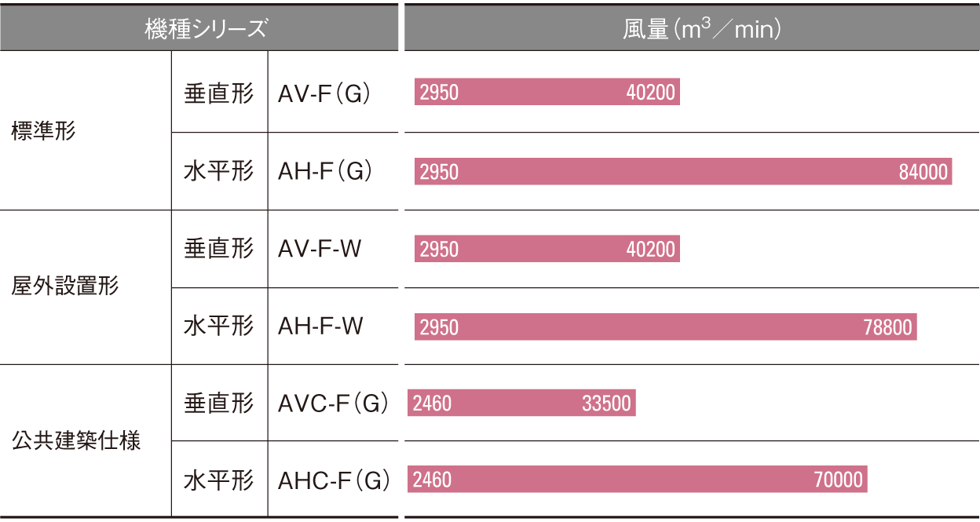Screen dimensions: 980x522
Task: Click the 風量 (m³/min) header
Action: (692, 29)
